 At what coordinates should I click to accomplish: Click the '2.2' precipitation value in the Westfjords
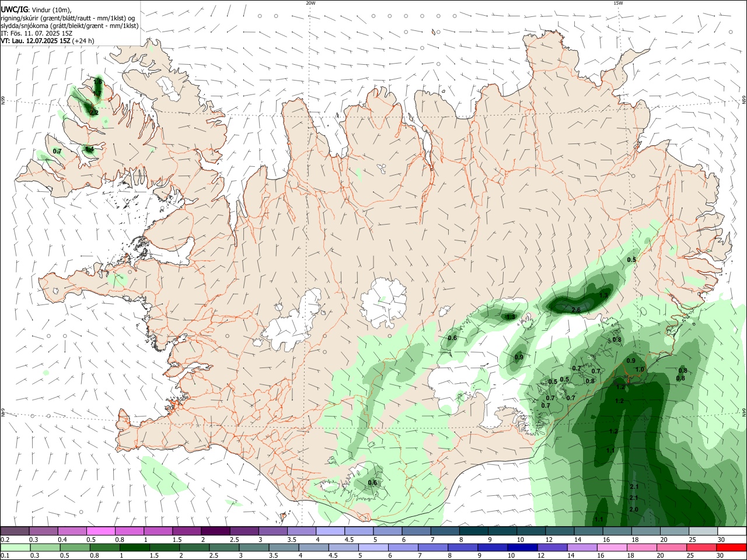94,111
